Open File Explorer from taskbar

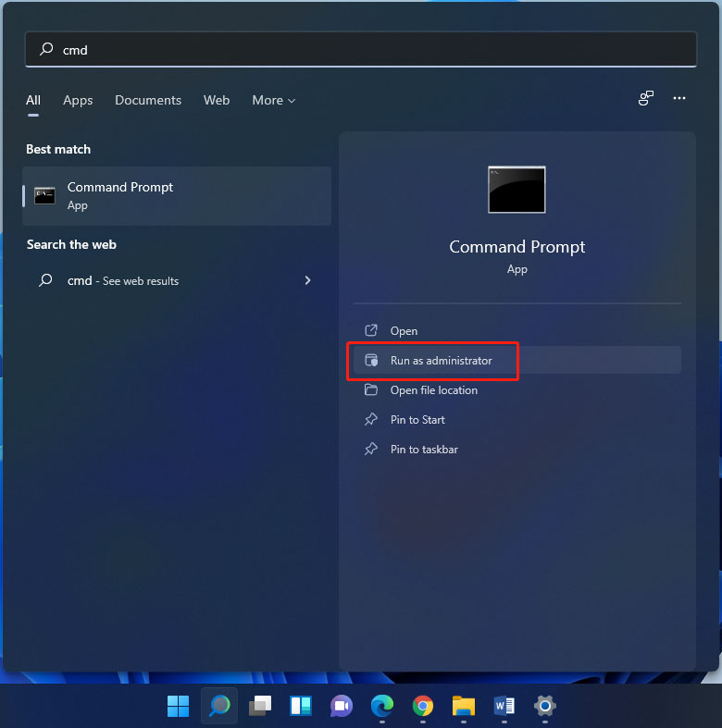[464, 707]
